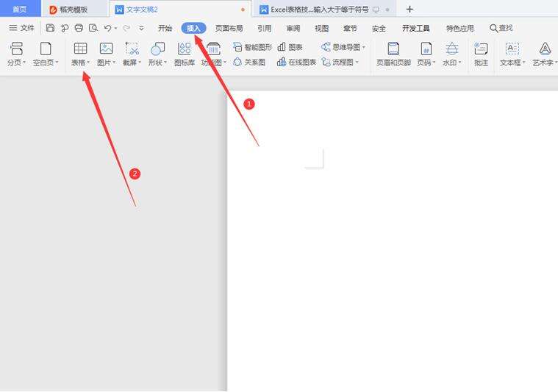Start a 截屏 screen capture
The width and height of the screenshot is (558, 392).
pyautogui.click(x=132, y=49)
